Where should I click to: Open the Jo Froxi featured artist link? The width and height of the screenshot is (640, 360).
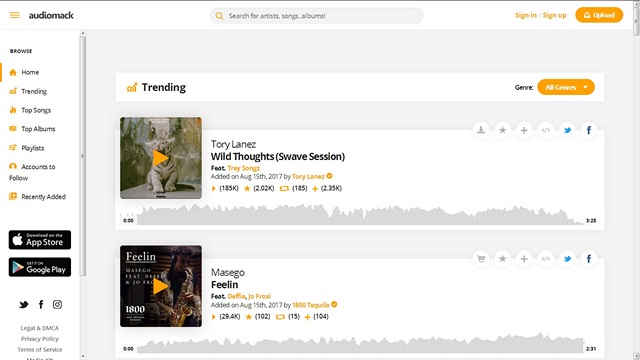(259, 296)
